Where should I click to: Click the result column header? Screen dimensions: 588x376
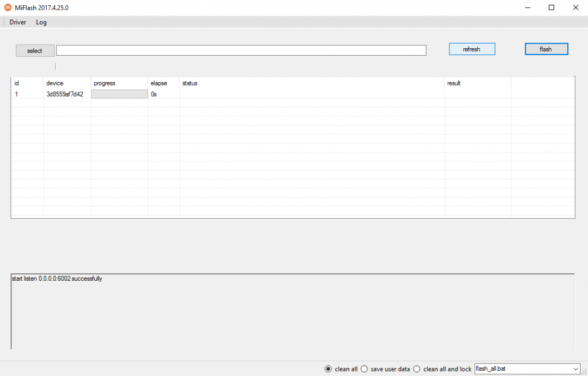pos(478,83)
